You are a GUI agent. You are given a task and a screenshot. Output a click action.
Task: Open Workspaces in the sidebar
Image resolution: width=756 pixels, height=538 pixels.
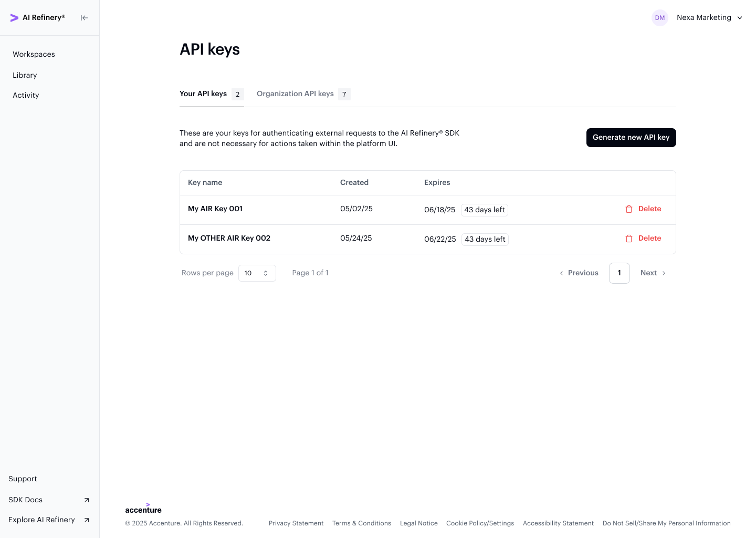click(x=34, y=54)
